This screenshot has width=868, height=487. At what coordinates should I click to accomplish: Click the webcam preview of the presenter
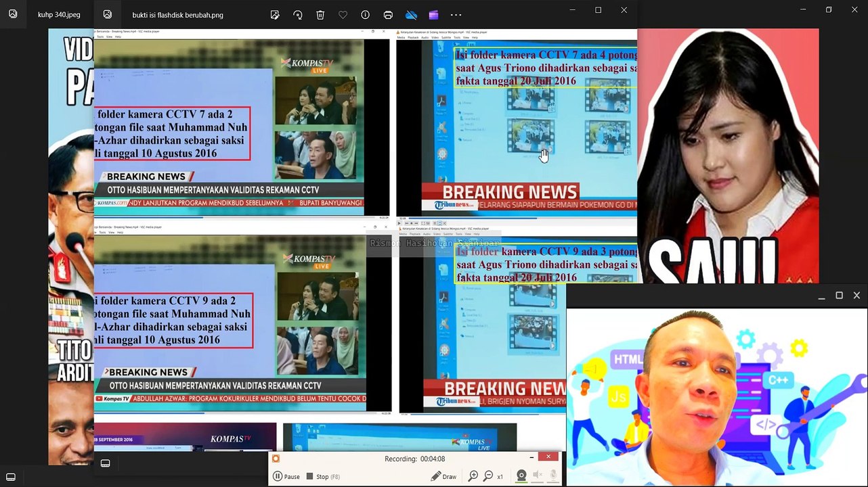coord(717,398)
